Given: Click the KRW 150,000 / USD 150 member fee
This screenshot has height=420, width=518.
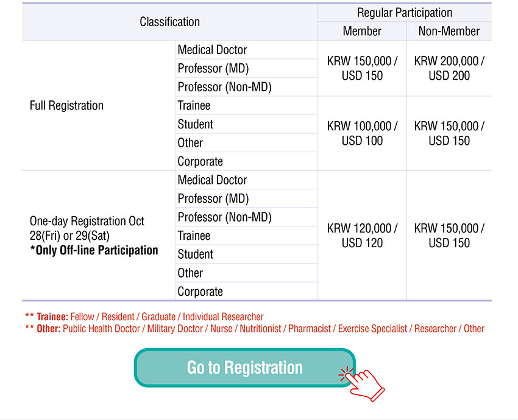Looking at the screenshot, I should point(362,68).
